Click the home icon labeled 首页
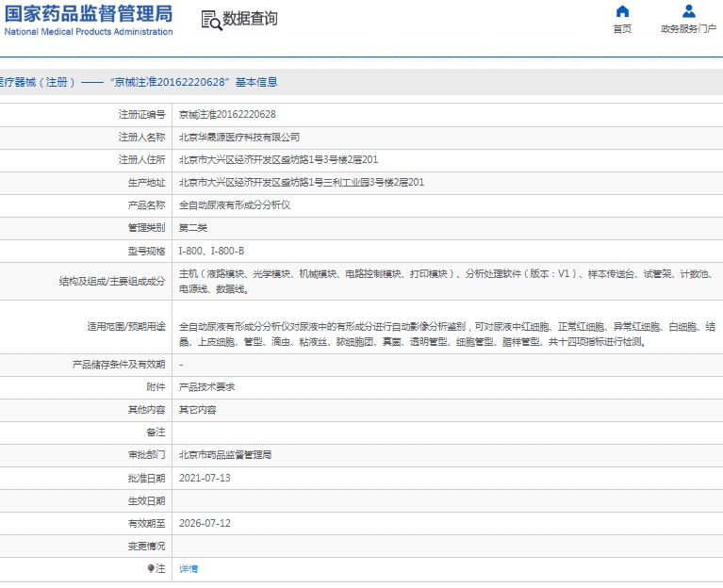The height and width of the screenshot is (588, 723). pyautogui.click(x=622, y=10)
